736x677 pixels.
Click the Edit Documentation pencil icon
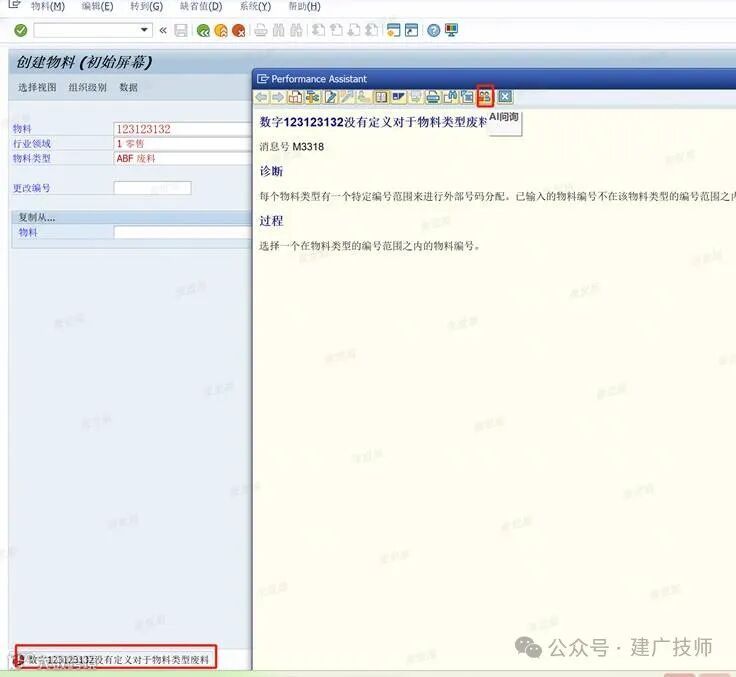click(x=330, y=97)
